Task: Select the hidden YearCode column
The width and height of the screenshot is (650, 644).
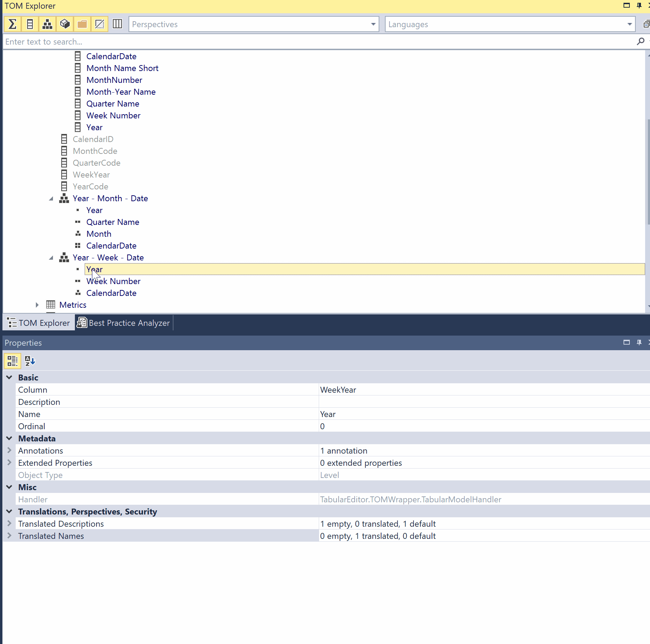Action: (x=90, y=187)
